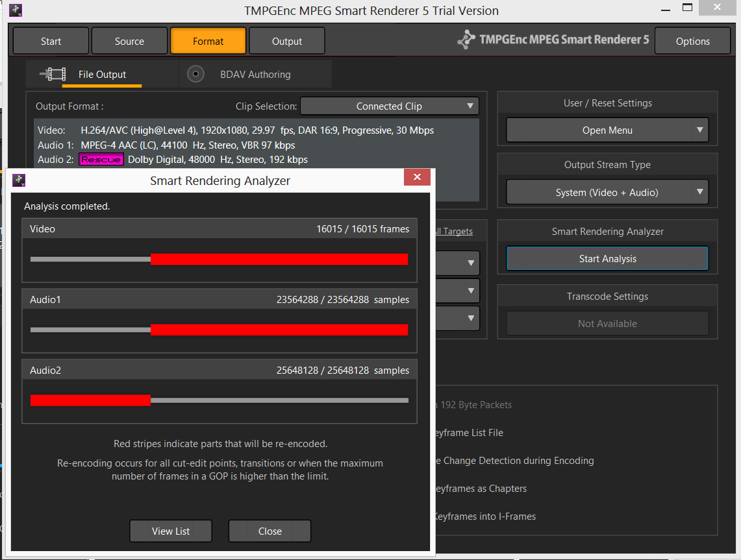Open the Output Stream Type dropdown
The width and height of the screenshot is (741, 560).
607,192
